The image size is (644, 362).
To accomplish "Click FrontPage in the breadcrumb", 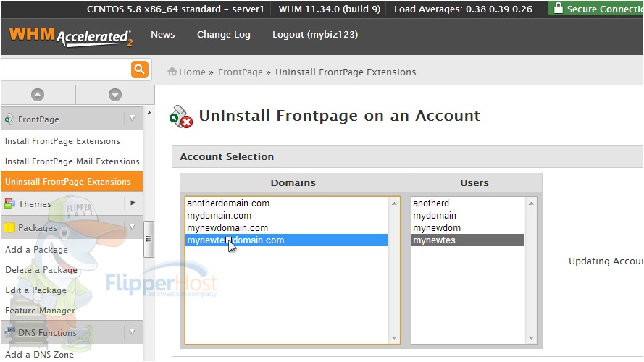I will [241, 72].
